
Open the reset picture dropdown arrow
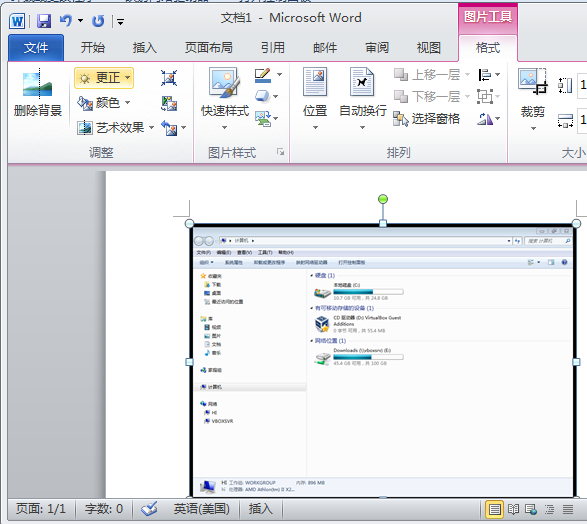184,128
